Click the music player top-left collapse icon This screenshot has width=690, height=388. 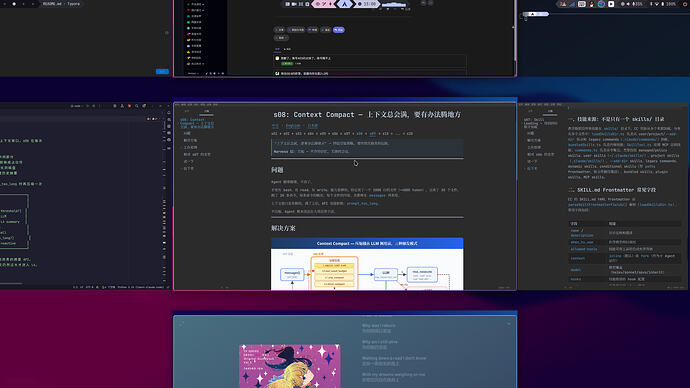[x=182, y=324]
